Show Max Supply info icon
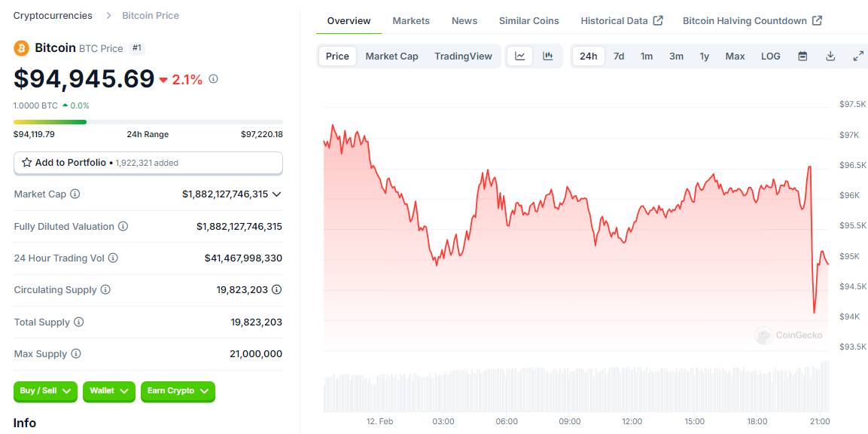Image resolution: width=868 pixels, height=434 pixels. [x=76, y=353]
